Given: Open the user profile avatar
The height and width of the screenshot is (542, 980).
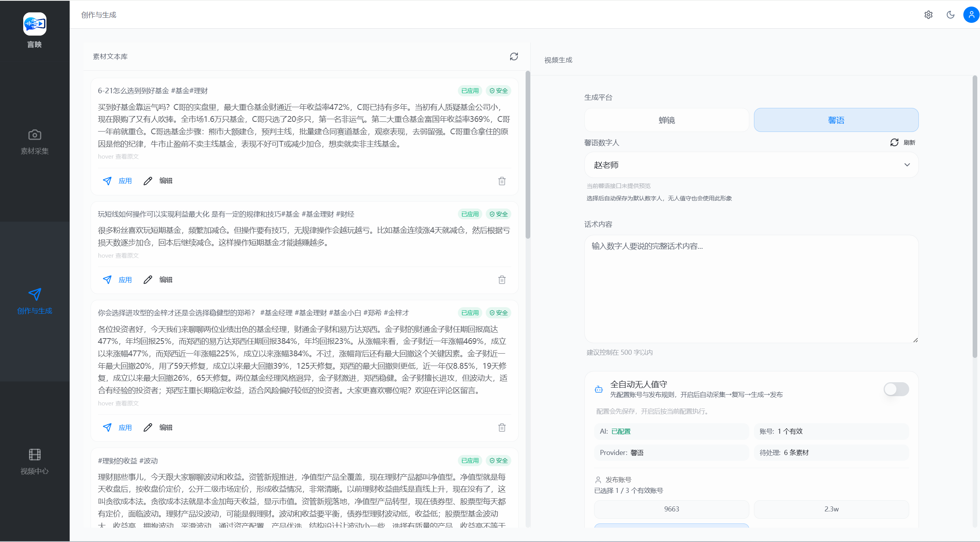Looking at the screenshot, I should 971,15.
